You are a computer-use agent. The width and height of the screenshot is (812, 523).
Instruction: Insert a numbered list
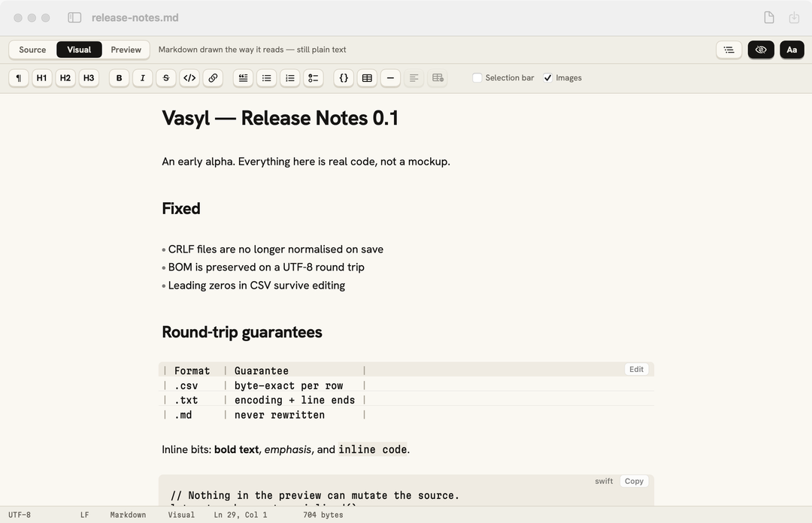click(290, 77)
